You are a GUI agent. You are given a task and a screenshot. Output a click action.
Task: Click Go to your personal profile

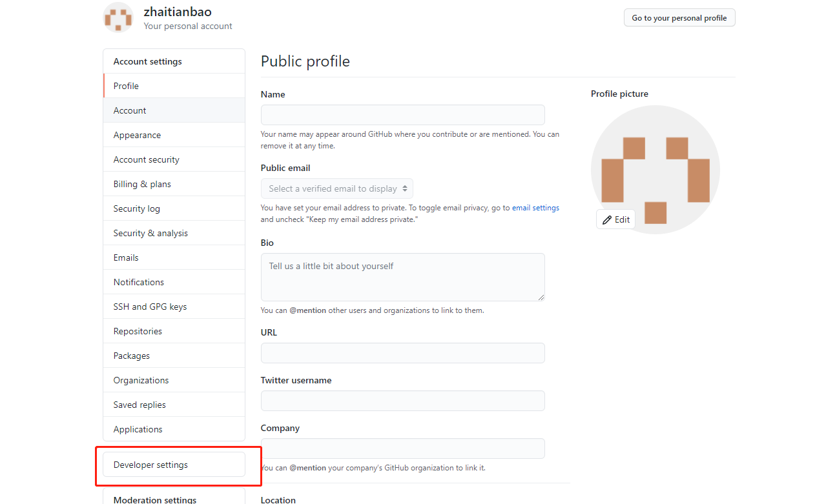pos(679,17)
